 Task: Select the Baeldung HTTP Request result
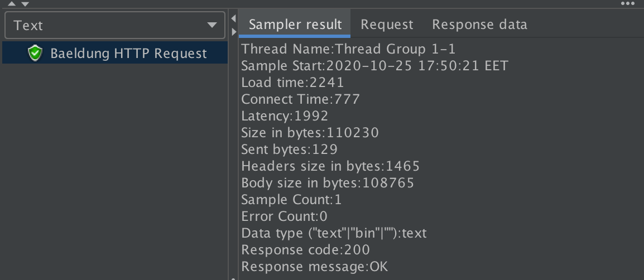coord(128,54)
